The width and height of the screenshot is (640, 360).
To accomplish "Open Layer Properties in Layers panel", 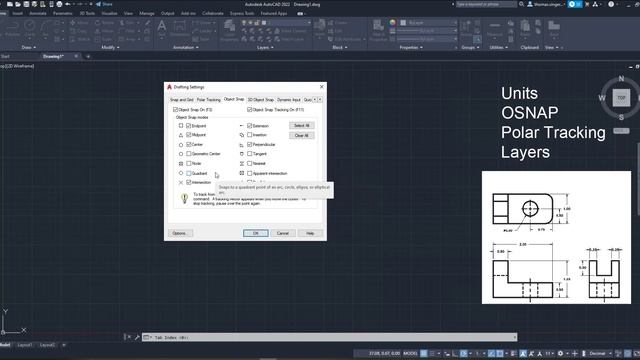I will [229, 29].
